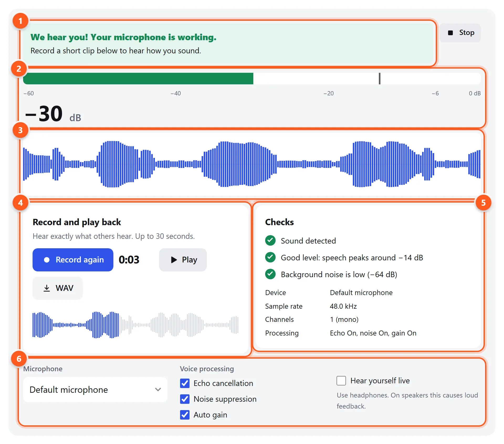The width and height of the screenshot is (504, 444).
Task: Click the 'Voice processing' section label
Action: tap(207, 369)
